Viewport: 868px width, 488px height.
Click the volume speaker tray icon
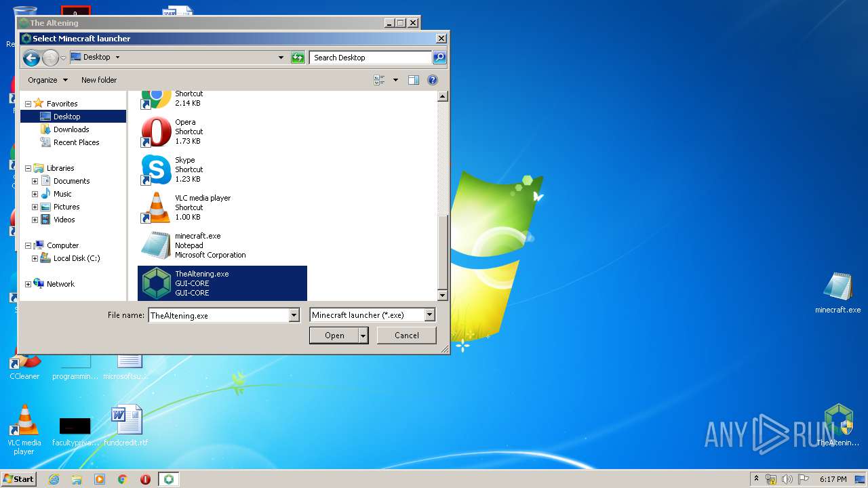click(x=787, y=479)
